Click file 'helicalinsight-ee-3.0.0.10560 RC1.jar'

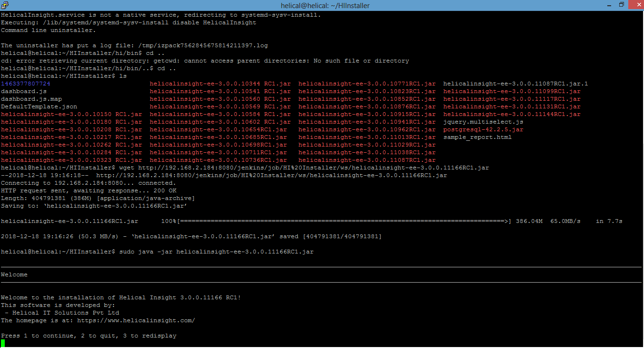click(220, 99)
